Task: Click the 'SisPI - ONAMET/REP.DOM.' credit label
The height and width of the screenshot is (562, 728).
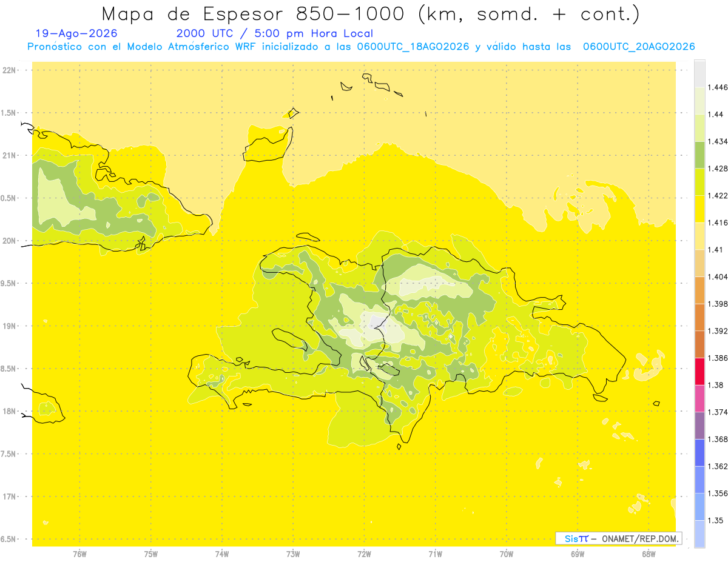Action: pyautogui.click(x=619, y=538)
